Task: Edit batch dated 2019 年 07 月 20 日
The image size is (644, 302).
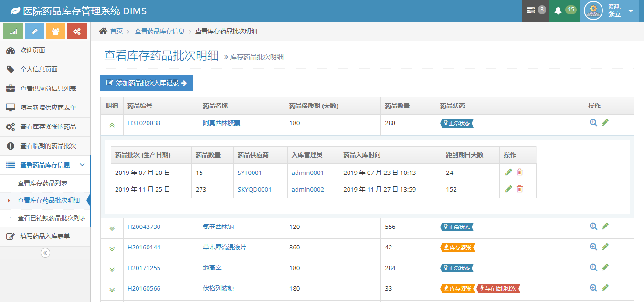Action: (508, 172)
